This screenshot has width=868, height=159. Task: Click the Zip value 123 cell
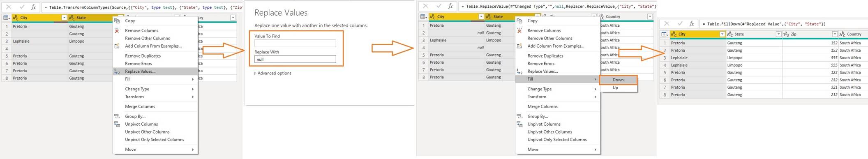(810, 73)
